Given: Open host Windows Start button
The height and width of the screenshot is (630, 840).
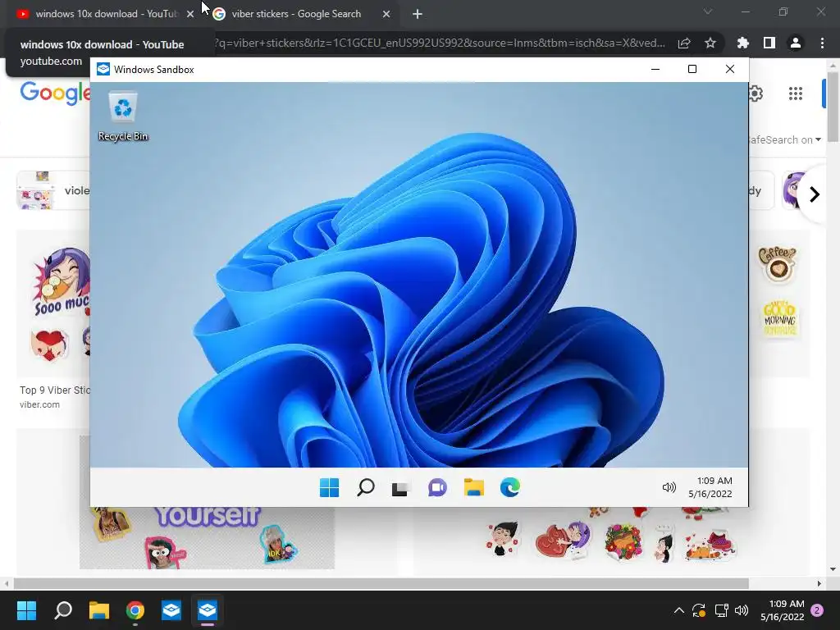Looking at the screenshot, I should (x=26, y=610).
